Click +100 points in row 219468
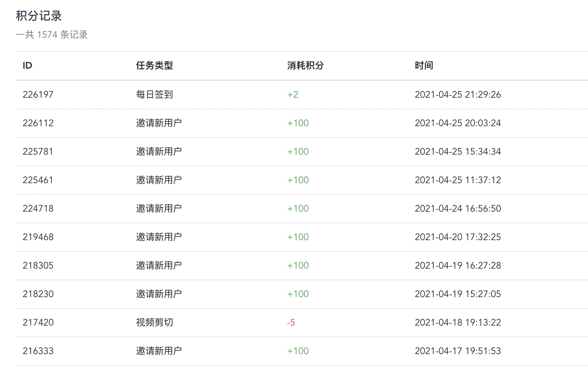588x368 pixels. 298,237
